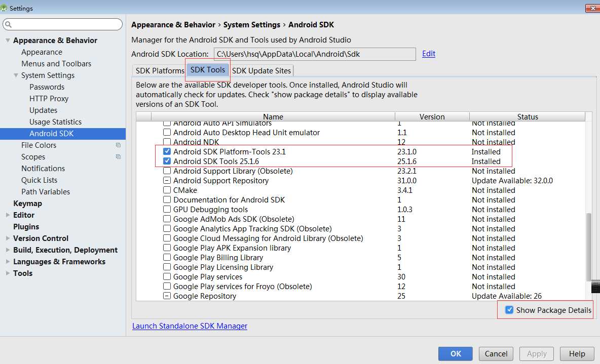Image resolution: width=600 pixels, height=364 pixels.
Task: Open Menus and Toolbars settings
Action: (x=56, y=63)
